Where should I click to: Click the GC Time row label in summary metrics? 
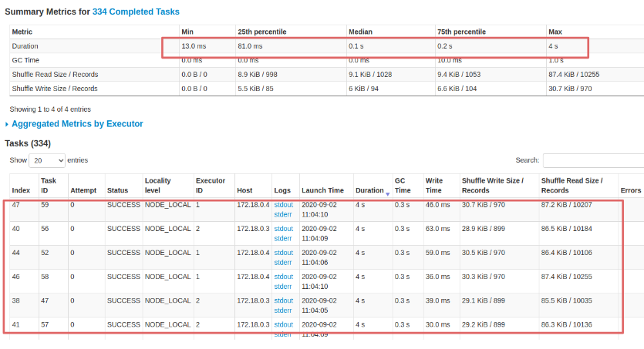pos(25,60)
